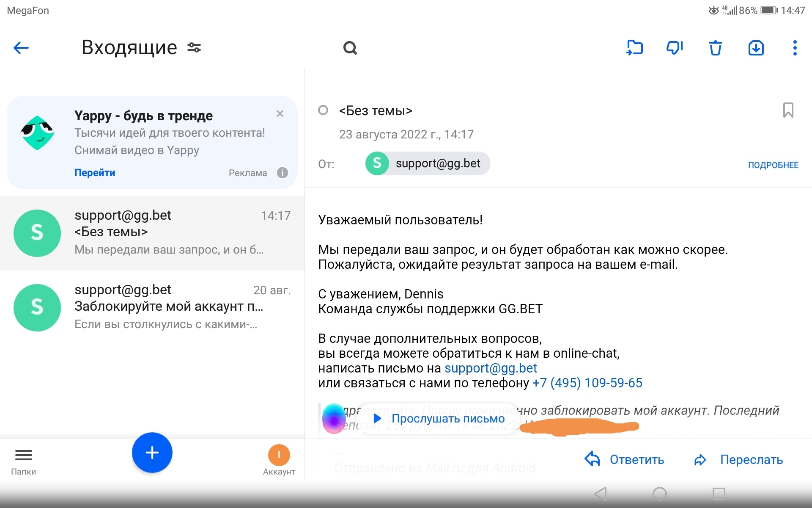The width and height of the screenshot is (812, 508).
Task: Move message to folder icon
Action: 634,47
